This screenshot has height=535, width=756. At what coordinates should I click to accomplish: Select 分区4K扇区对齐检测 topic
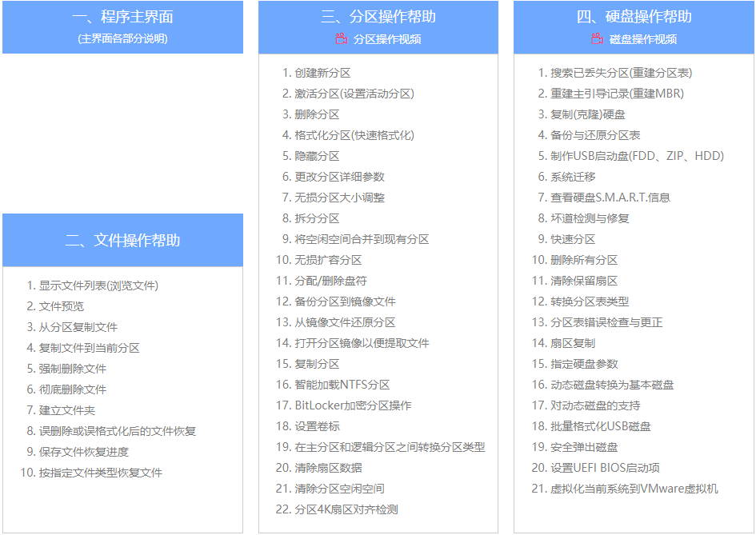click(x=346, y=509)
